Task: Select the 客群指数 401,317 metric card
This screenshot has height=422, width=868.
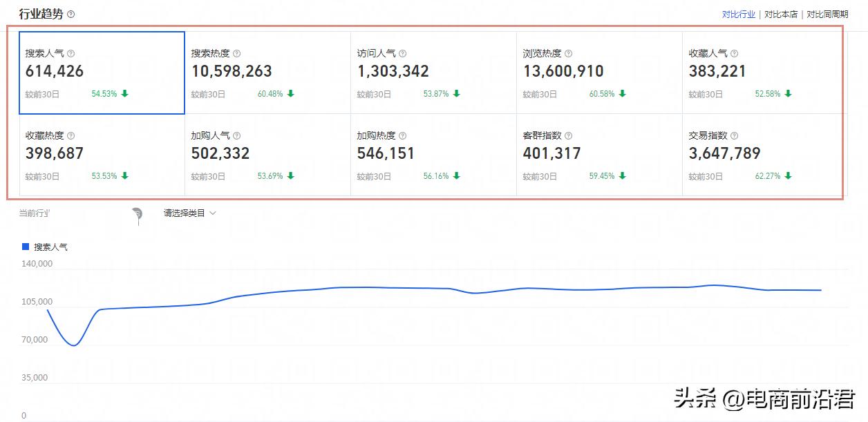Action: (600, 155)
